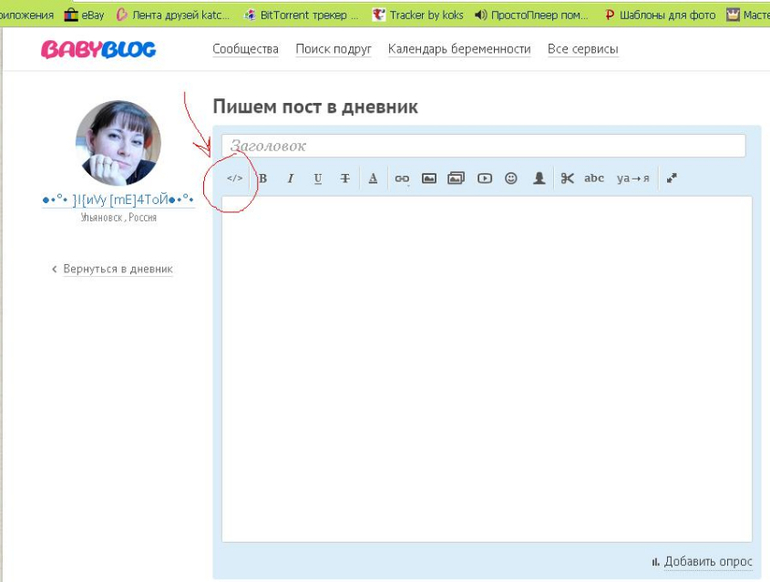Screen dimensions: 770x582
Task: Open Поиск подруг page
Action: pos(333,49)
